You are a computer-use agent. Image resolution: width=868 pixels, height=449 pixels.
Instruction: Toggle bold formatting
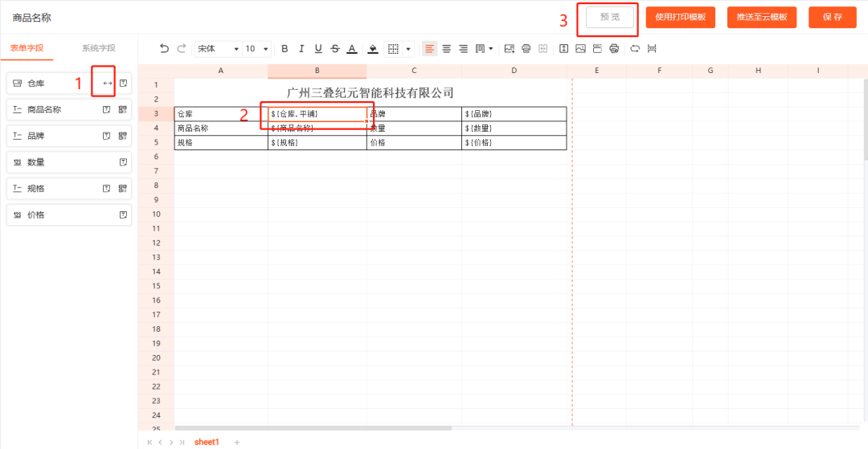(x=285, y=49)
